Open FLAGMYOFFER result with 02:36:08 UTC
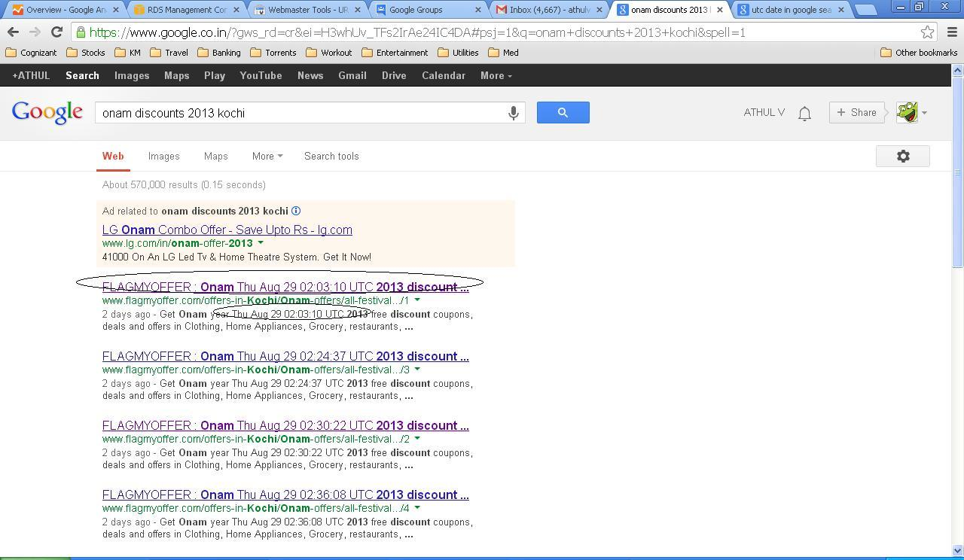This screenshot has width=964, height=560. pos(285,495)
